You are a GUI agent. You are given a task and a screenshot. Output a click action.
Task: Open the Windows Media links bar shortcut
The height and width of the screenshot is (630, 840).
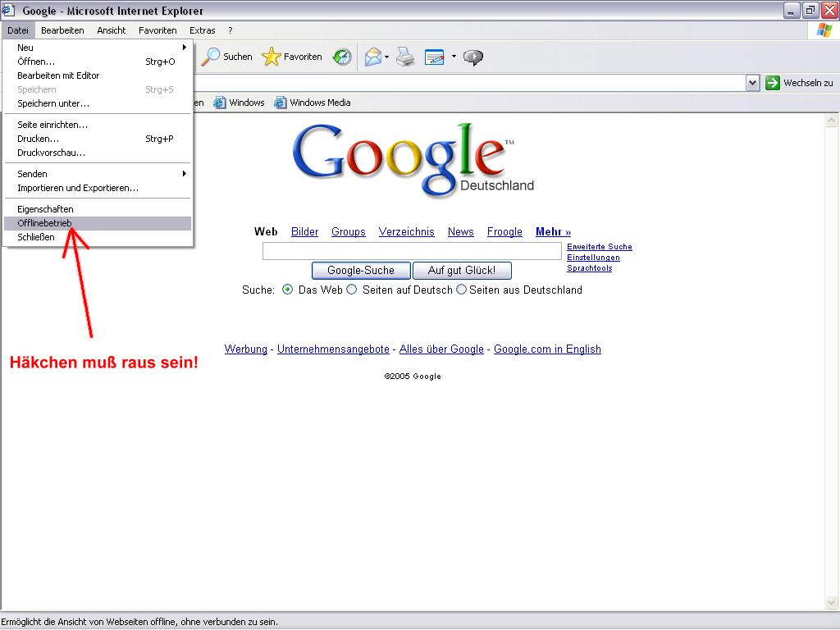[x=313, y=103]
